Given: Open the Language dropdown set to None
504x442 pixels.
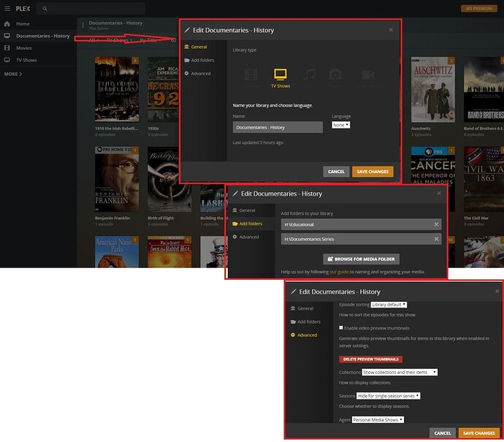Looking at the screenshot, I should click(340, 125).
